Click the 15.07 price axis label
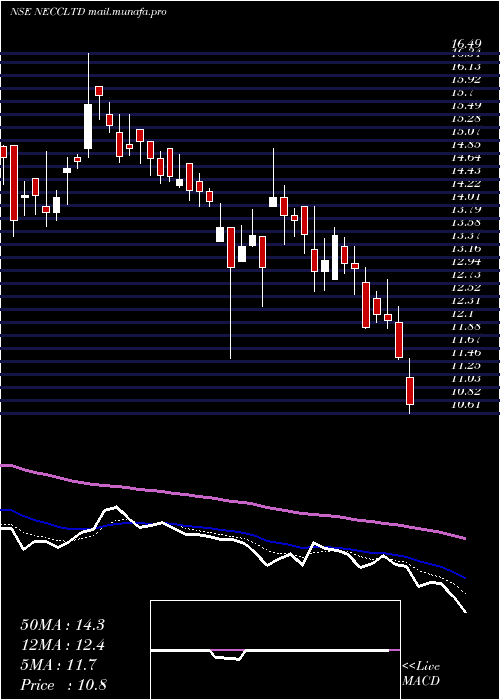Image resolution: width=500 pixels, height=700 pixels. pyautogui.click(x=466, y=131)
